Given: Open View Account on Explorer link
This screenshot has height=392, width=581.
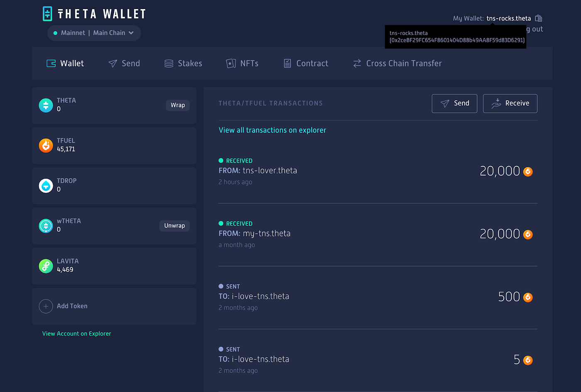Looking at the screenshot, I should coord(77,334).
